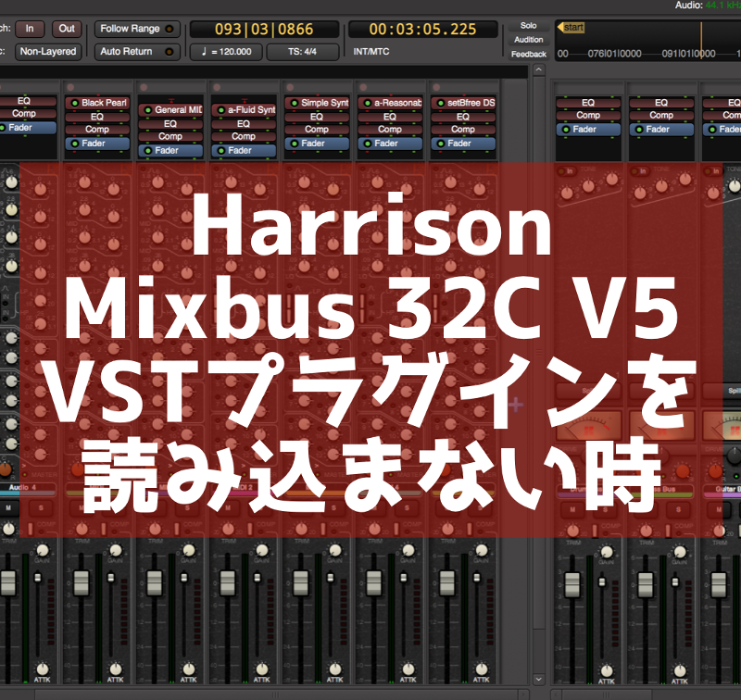Click the mixbus pane's horizontal scroll-left arrow

556,694
